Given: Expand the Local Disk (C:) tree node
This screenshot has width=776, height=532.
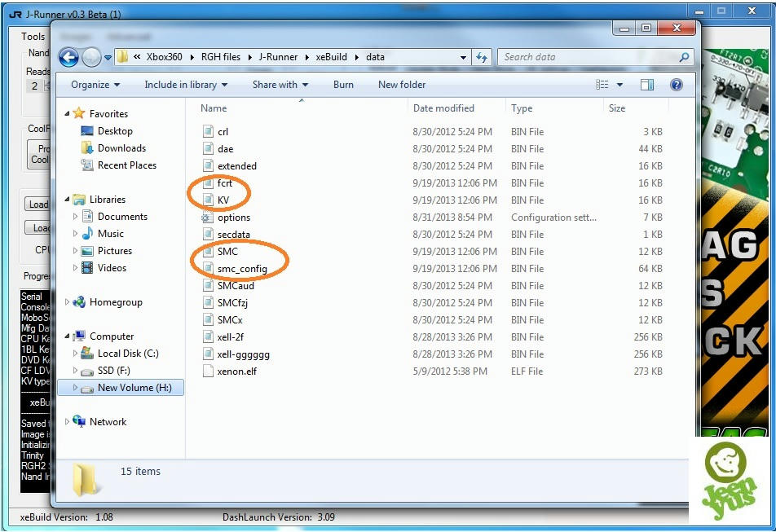Looking at the screenshot, I should point(76,354).
